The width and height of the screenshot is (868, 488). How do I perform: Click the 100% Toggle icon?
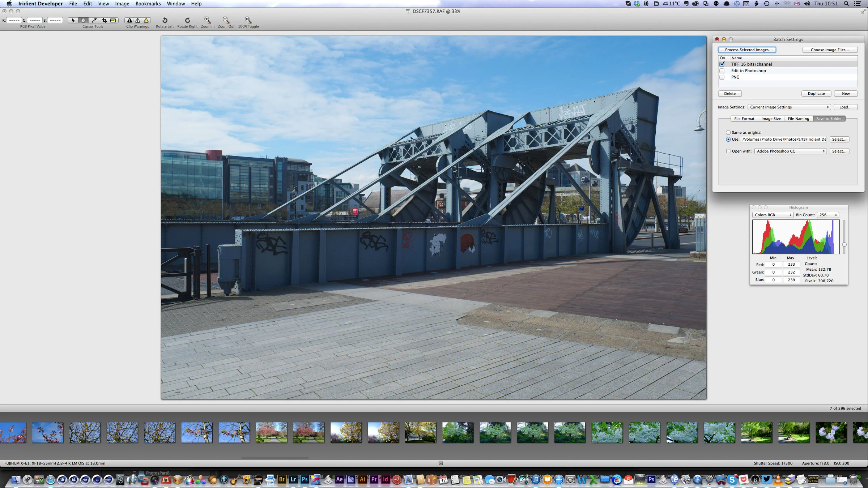point(248,20)
